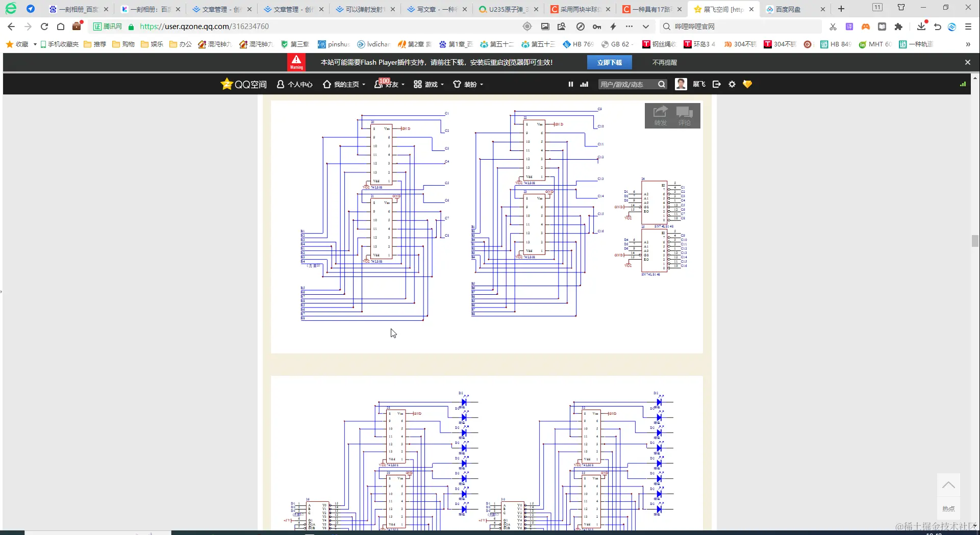Open QQ空间 settings gear
This screenshot has width=980, height=535.
pos(732,84)
